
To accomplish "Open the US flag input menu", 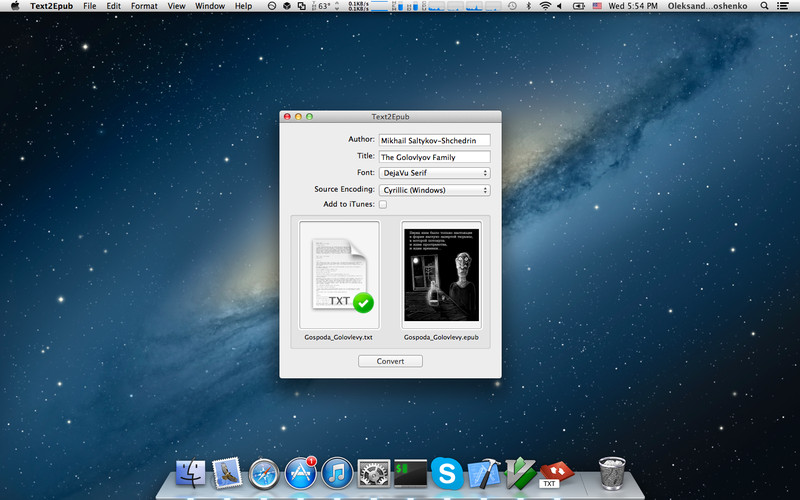I will click(597, 6).
